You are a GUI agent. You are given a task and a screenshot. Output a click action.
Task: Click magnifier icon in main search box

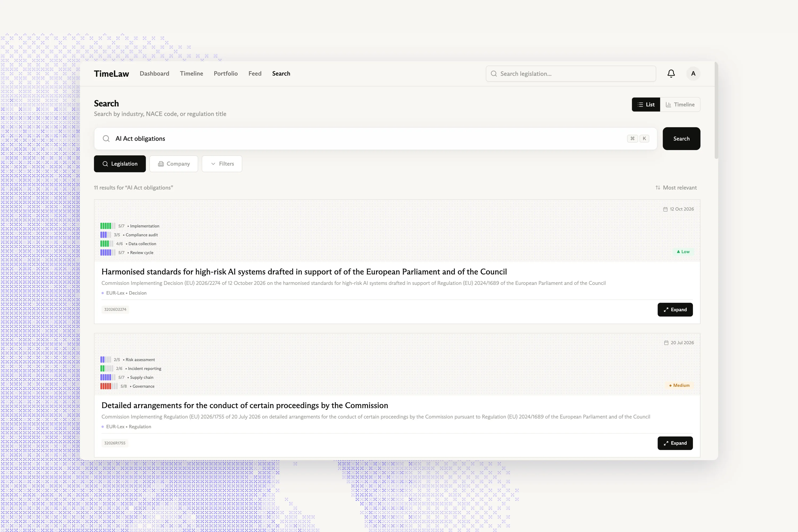click(106, 138)
